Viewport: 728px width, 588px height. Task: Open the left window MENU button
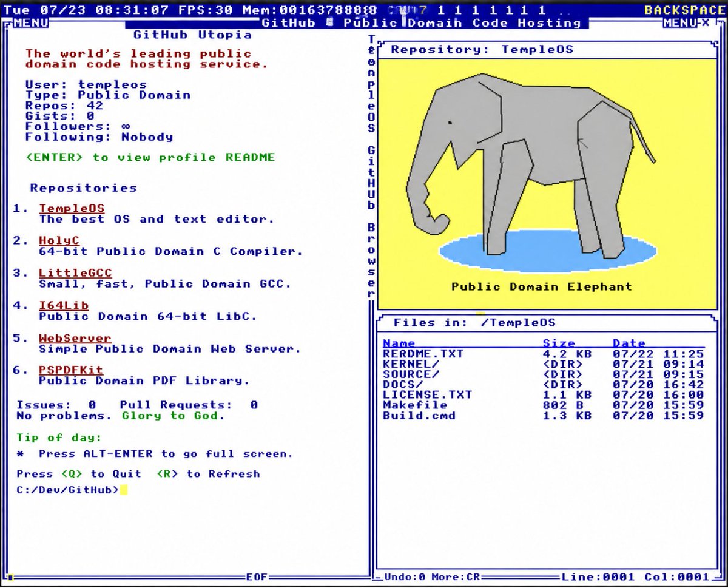tap(32, 23)
